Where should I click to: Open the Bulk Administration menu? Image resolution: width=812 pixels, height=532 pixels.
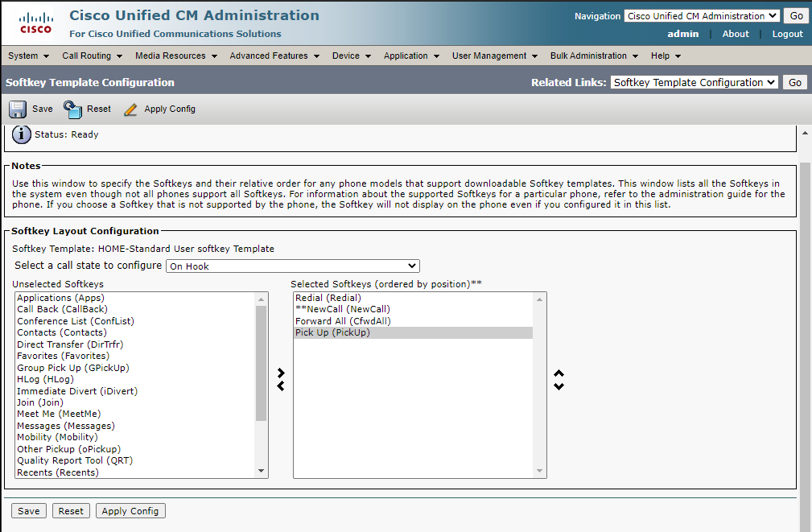[x=594, y=56]
